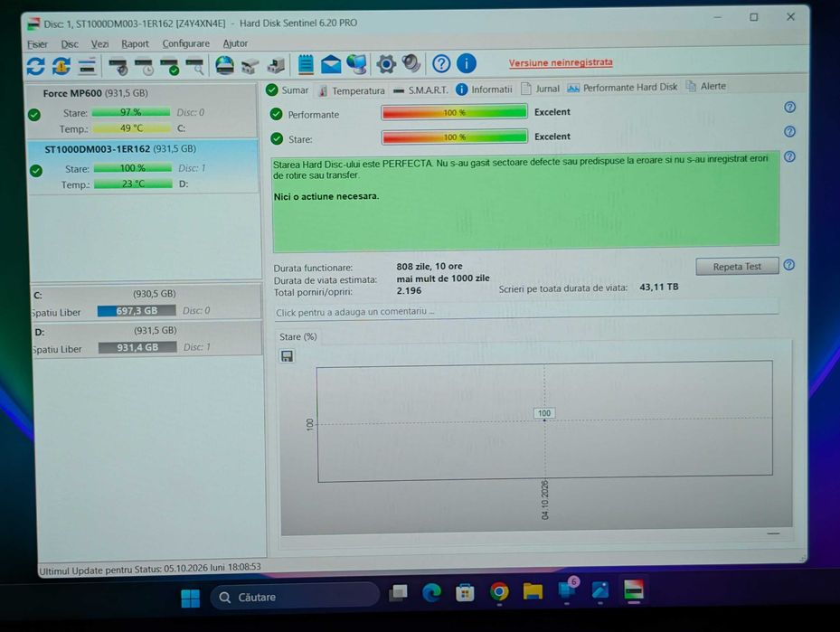Open the Disc menu

point(70,44)
